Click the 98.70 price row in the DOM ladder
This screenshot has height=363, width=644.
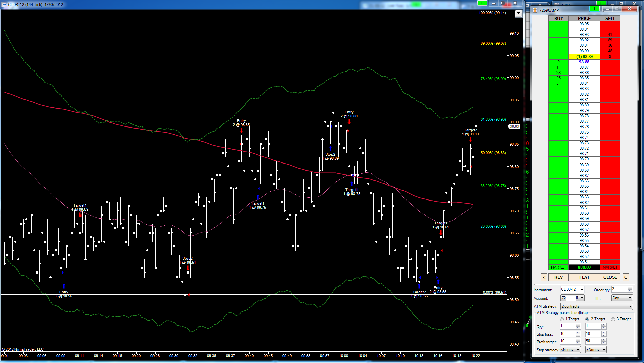point(584,159)
